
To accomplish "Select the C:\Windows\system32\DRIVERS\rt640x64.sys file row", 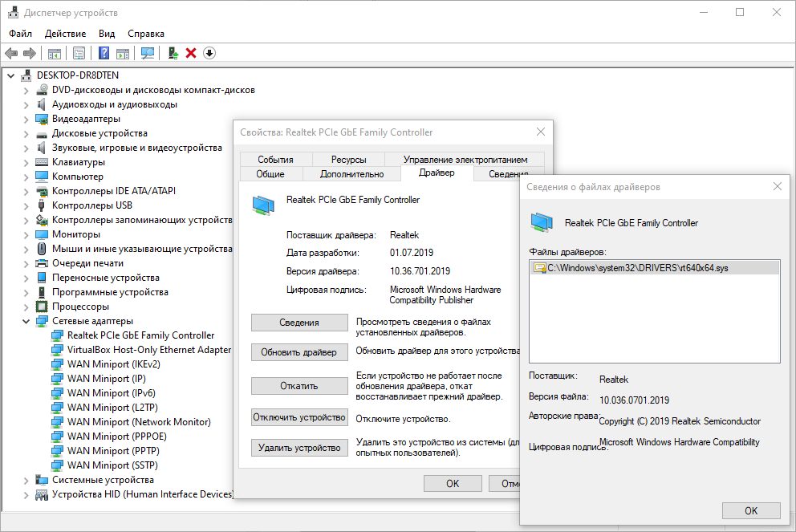I will point(654,268).
